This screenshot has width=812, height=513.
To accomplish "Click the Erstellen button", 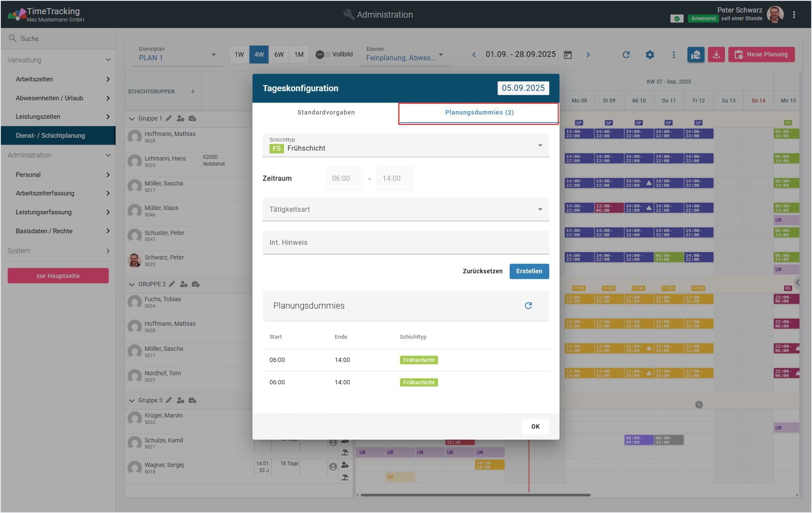I will pyautogui.click(x=529, y=271).
